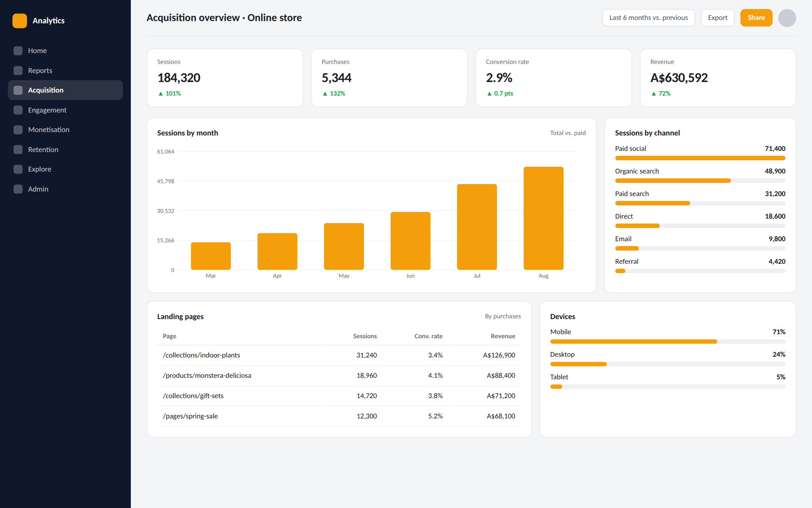Viewport: 812px width, 508px height.
Task: Open the user avatar circle
Action: tap(787, 18)
